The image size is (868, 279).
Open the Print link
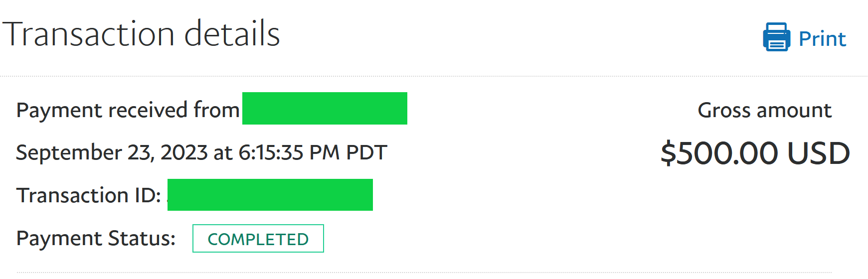(822, 39)
